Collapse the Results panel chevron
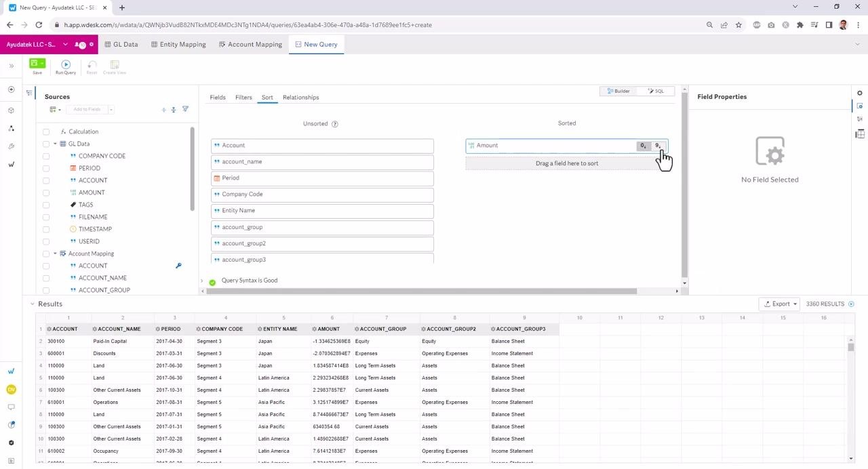The width and height of the screenshot is (868, 469). (x=32, y=304)
